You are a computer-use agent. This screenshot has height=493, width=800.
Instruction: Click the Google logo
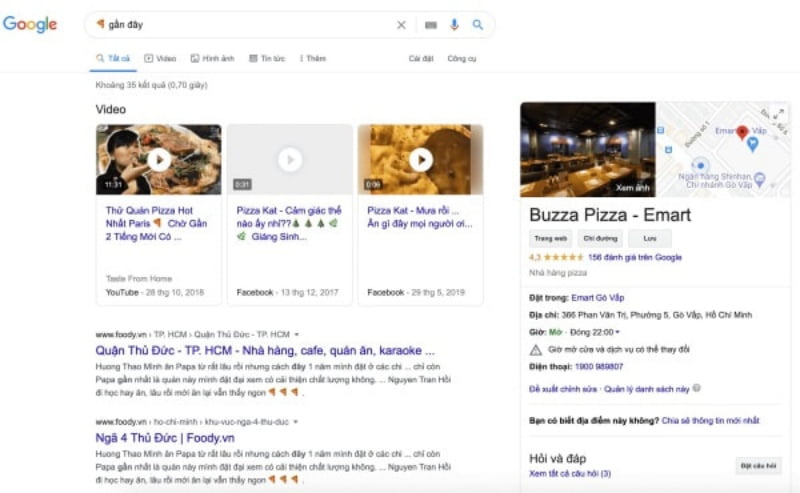click(x=30, y=25)
